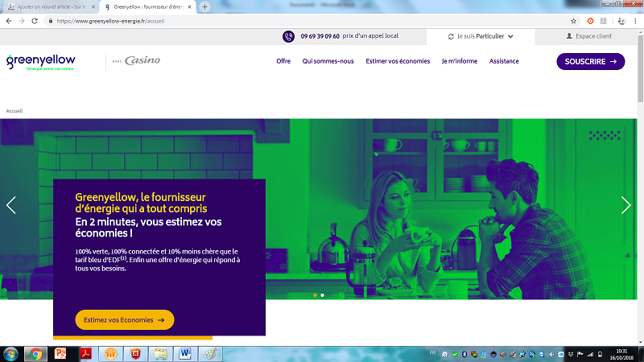Click the orange extension icon in Chrome toolbar
Screen dimensions: 644x362
pyautogui.click(x=590, y=21)
